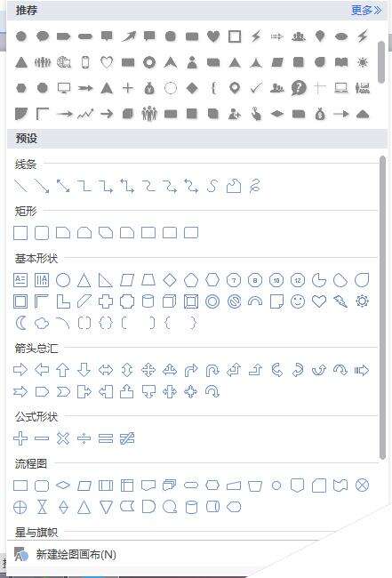
Task: Choose the cube basic shape
Action: [170, 301]
